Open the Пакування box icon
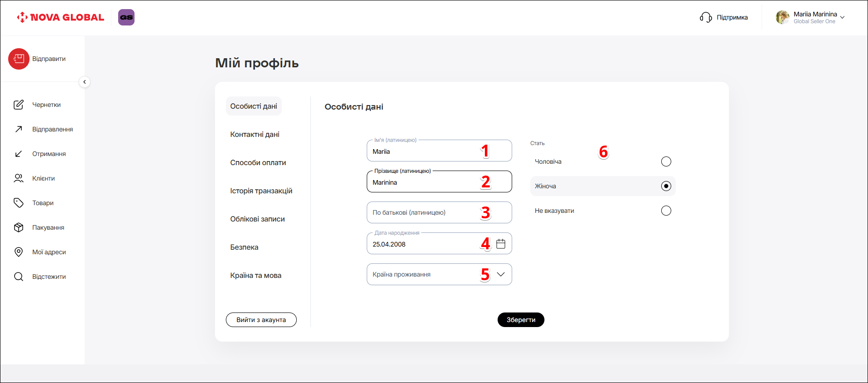This screenshot has height=383, width=868. [x=19, y=227]
